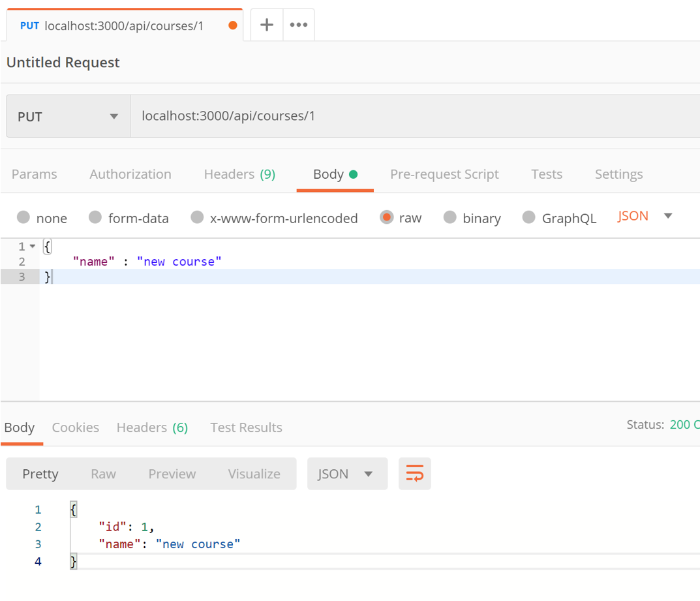The image size is (700, 601).
Task: Switch to the Params tab
Action: tap(35, 174)
